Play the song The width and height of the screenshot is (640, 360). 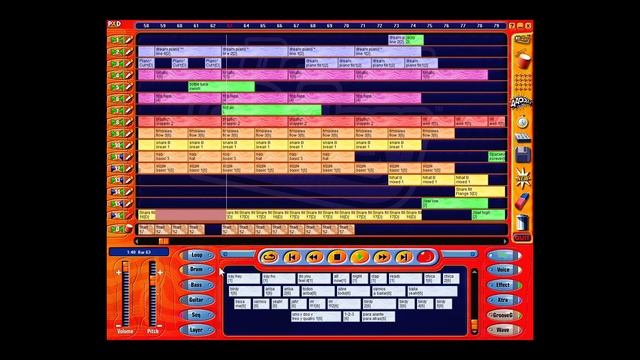[359, 257]
